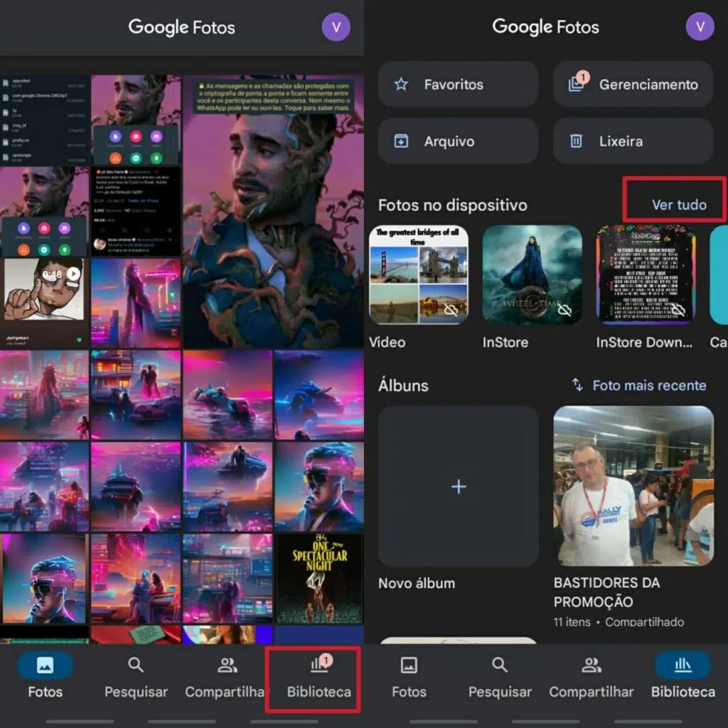The height and width of the screenshot is (728, 728).
Task: Tap the plus icon under Novo álbum
Action: click(459, 486)
